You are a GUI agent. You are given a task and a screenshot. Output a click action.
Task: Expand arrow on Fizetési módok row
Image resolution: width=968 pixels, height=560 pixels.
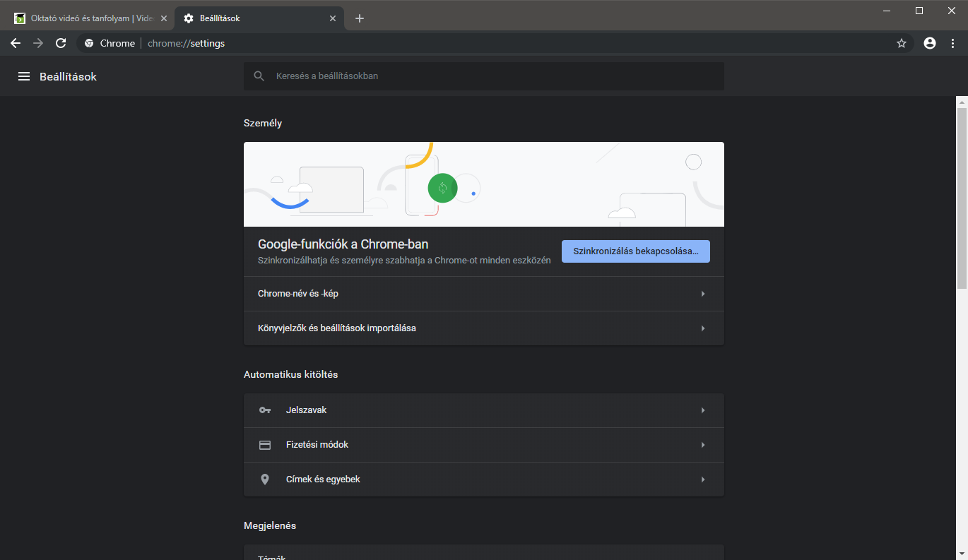[x=703, y=445]
